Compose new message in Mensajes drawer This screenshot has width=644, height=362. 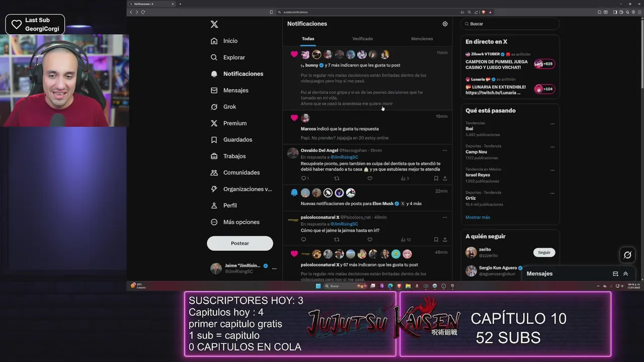pyautogui.click(x=615, y=274)
